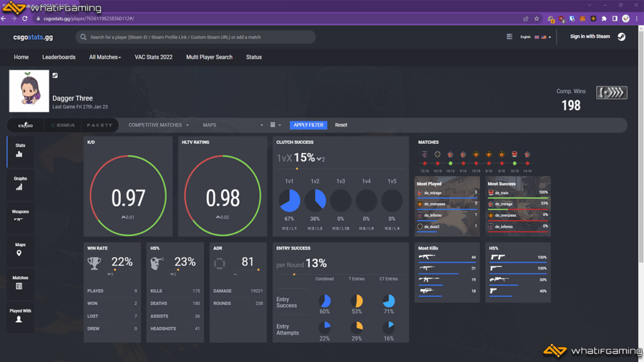Open the Maps filter dropdown
The width and height of the screenshot is (644, 362).
coord(233,125)
